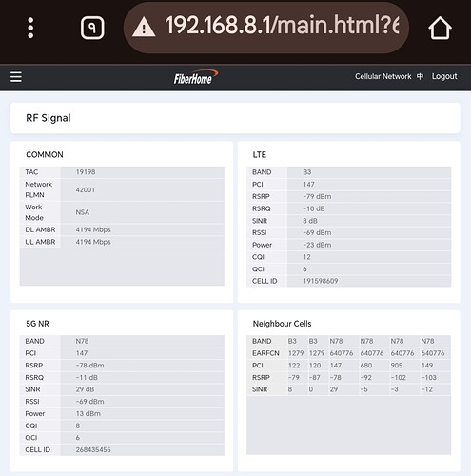471x476 pixels.
Task: Select the Neighbour Cells panel heading
Action: 282,324
